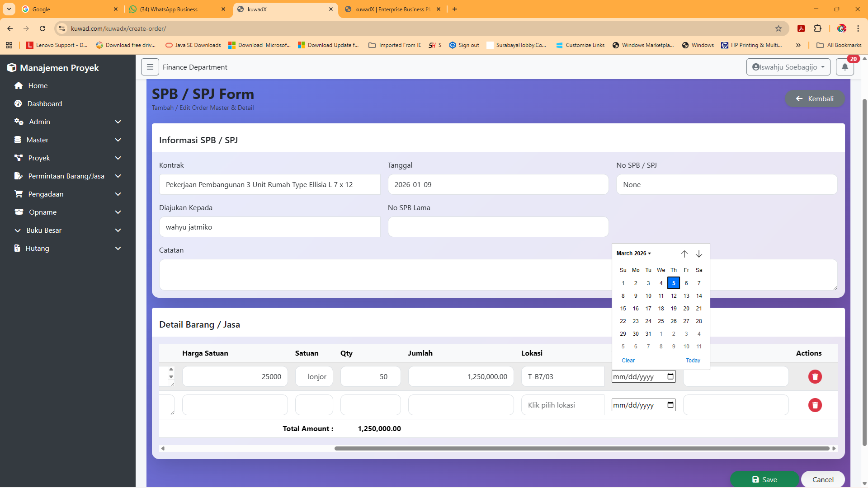Click the Home icon in sidebar
Image resolution: width=868 pixels, height=488 pixels.
[x=19, y=86]
